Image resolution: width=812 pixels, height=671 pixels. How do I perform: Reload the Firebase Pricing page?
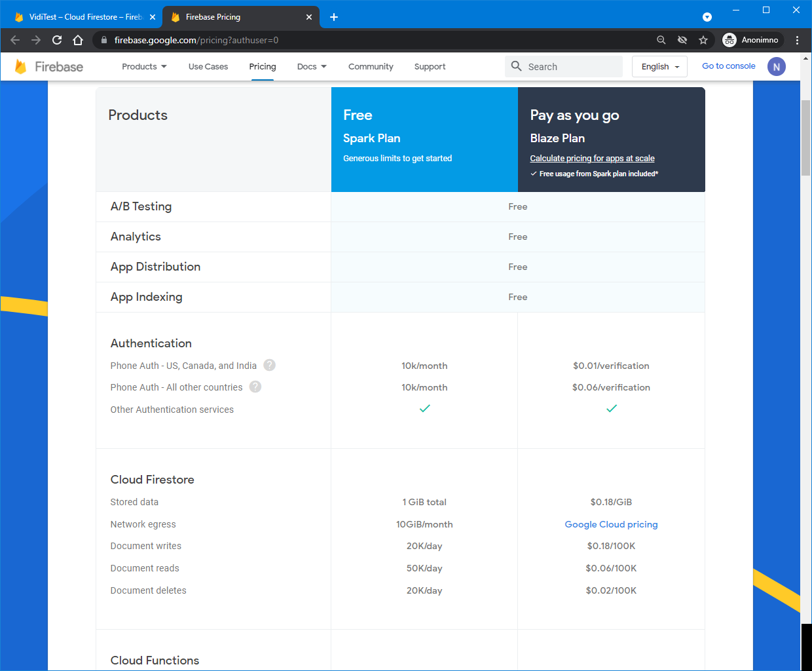(x=57, y=40)
